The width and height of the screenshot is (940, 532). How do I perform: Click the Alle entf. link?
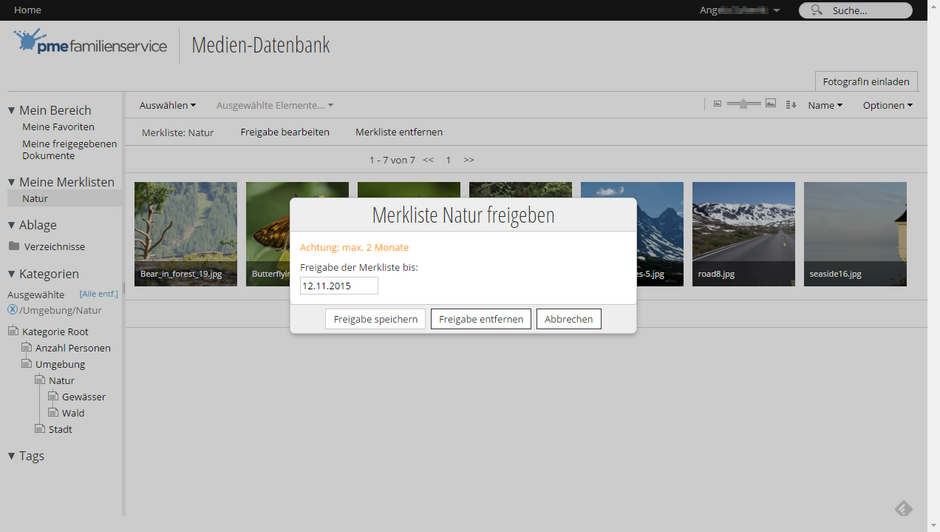pos(98,294)
